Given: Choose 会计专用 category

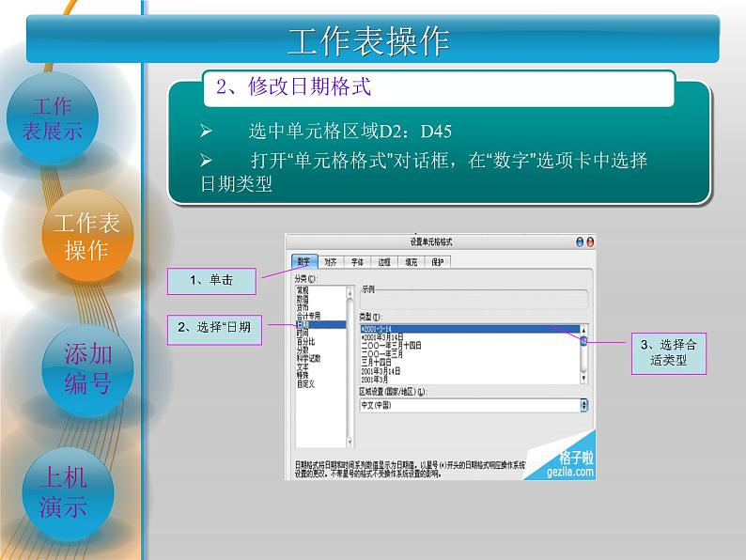Looking at the screenshot, I should click(308, 316).
